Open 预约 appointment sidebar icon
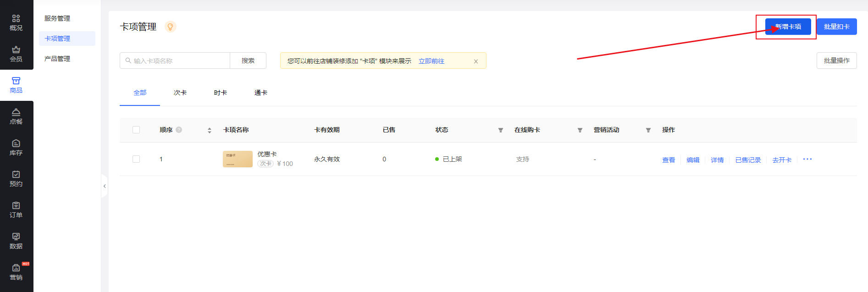The width and height of the screenshot is (868, 292). 16,178
